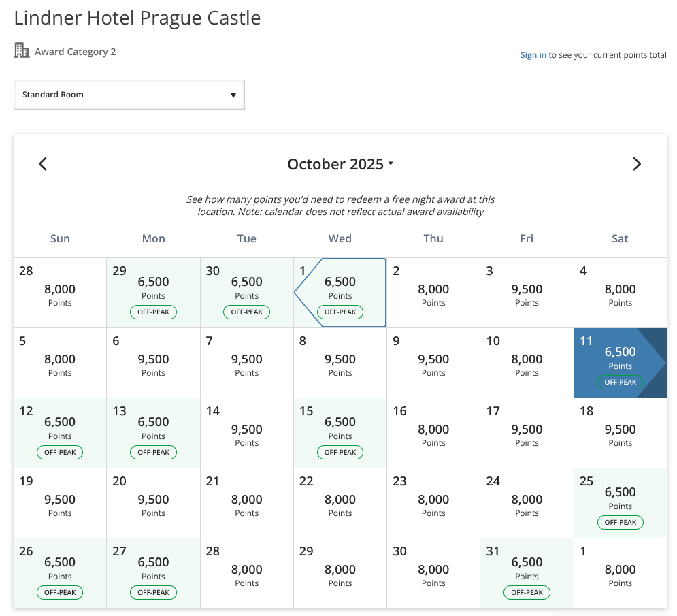Go to the previous month arrow
677x616 pixels.
click(43, 164)
